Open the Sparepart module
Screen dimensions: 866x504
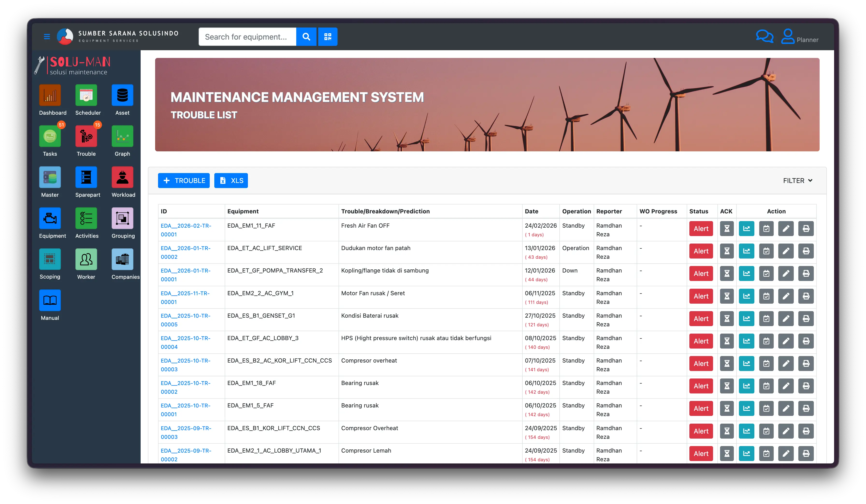(x=86, y=177)
